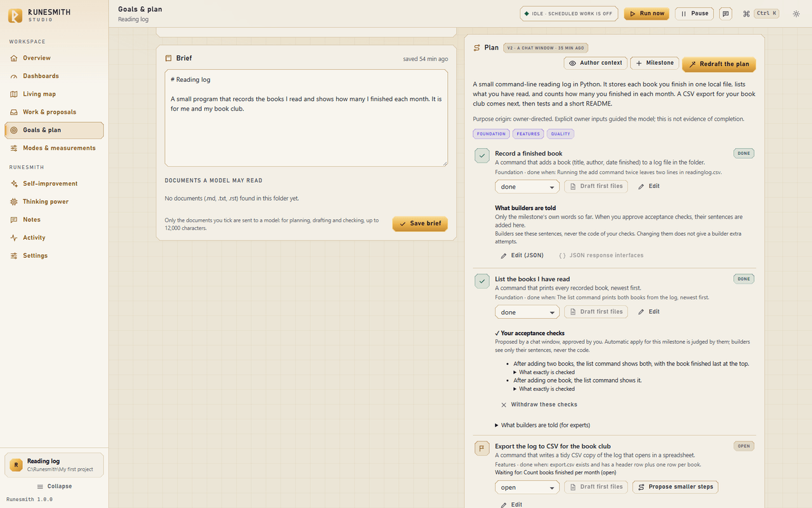The width and height of the screenshot is (812, 508).
Task: Click the Idle scheduled work status chip
Action: click(569, 13)
